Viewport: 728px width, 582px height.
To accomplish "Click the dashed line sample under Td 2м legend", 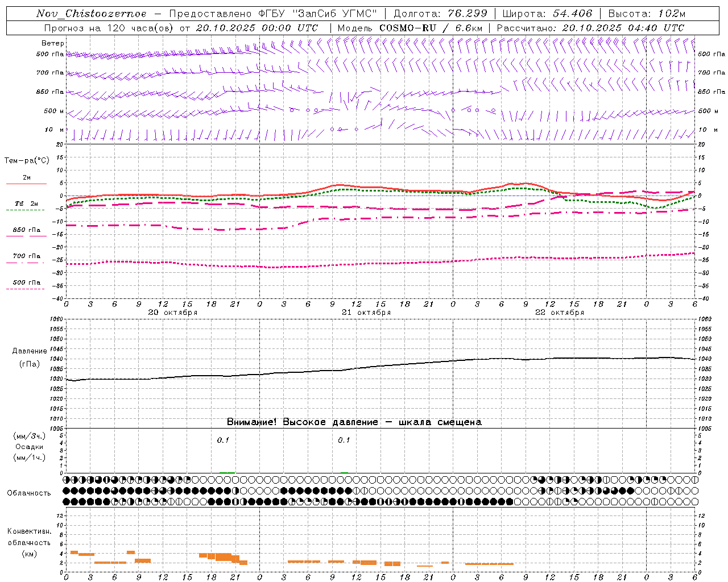I will click(25, 210).
